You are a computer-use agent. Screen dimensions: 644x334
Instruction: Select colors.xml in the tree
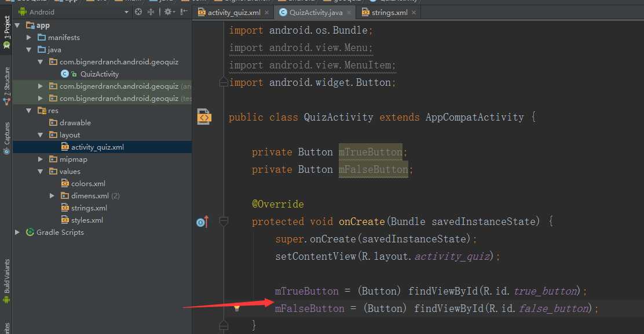tap(103, 183)
